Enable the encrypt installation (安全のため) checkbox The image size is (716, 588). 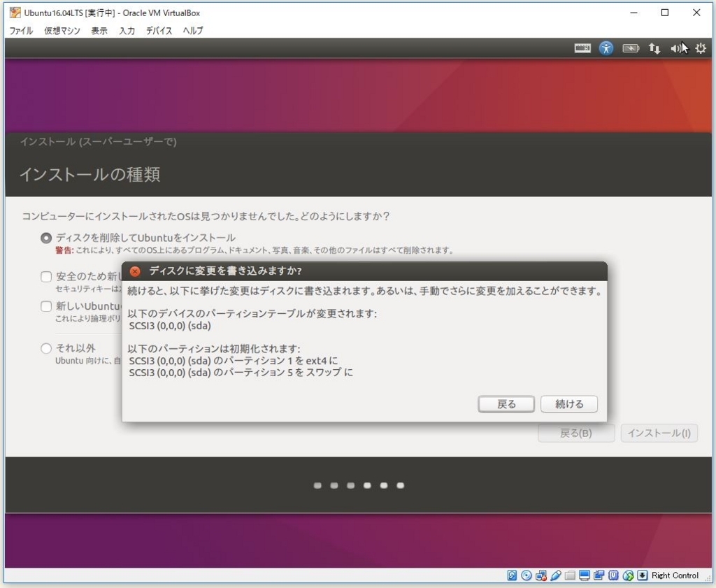pyautogui.click(x=46, y=277)
